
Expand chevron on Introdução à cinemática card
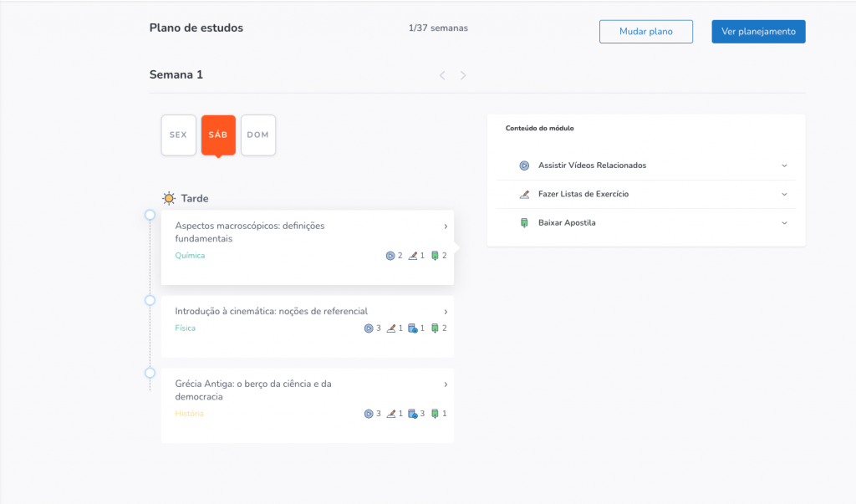tap(446, 312)
